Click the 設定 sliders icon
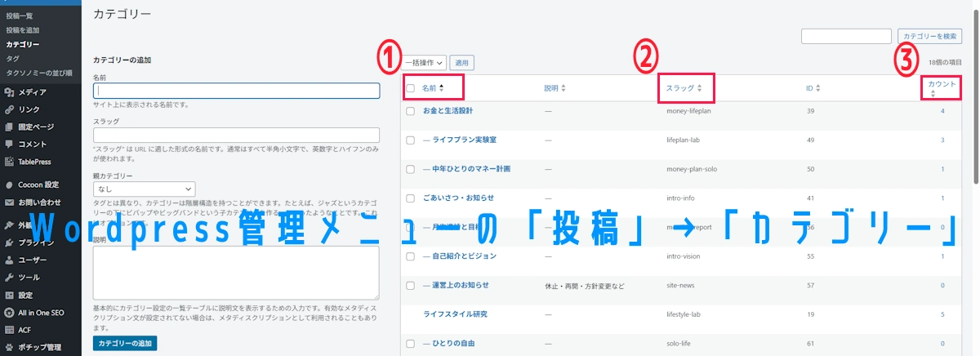 coord(9,296)
